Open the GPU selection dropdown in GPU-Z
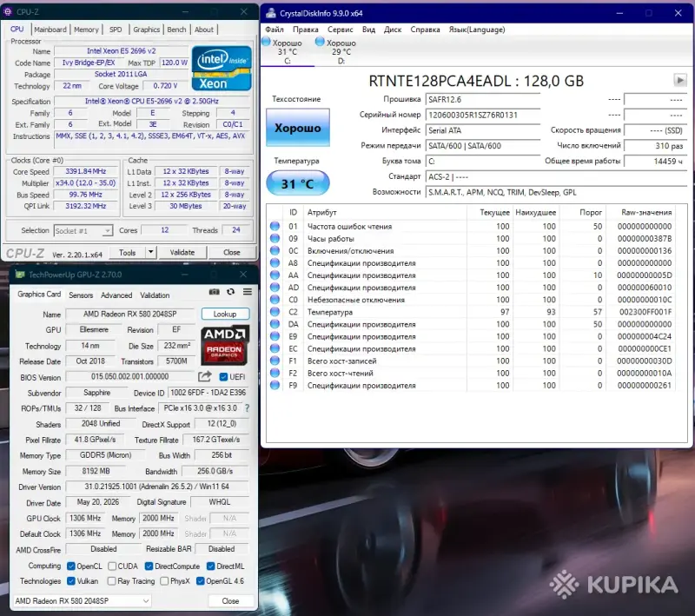This screenshot has height=616, width=695. [82, 600]
